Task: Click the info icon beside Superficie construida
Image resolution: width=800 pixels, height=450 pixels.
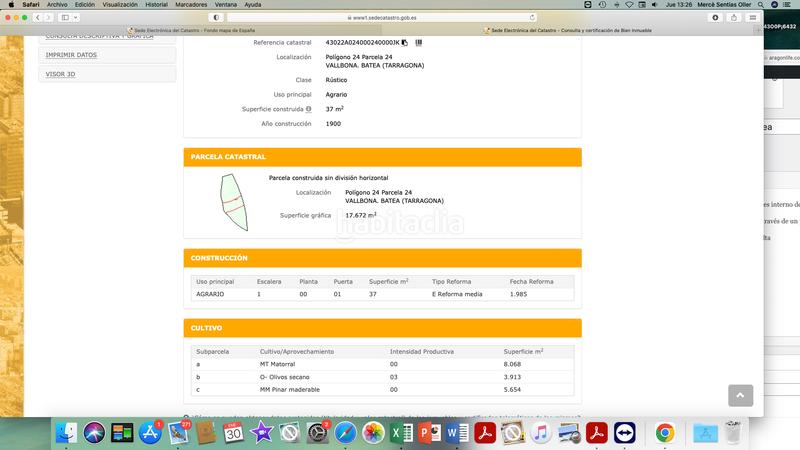Action: click(x=309, y=108)
